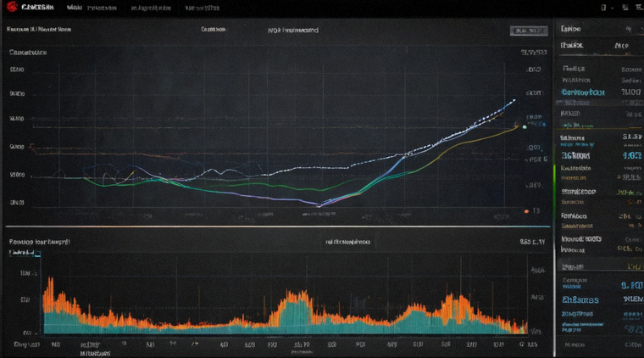Click the highlighted gray row in lower right panel

[x=601, y=266]
